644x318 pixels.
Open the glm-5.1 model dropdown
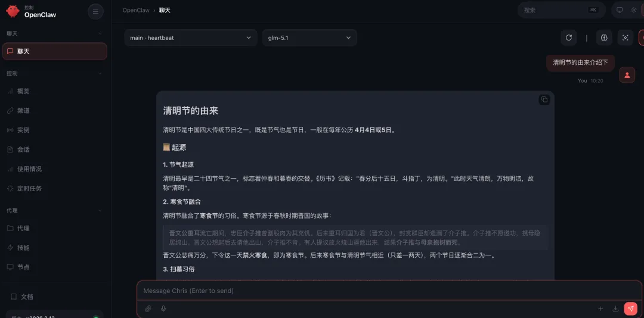pos(309,38)
